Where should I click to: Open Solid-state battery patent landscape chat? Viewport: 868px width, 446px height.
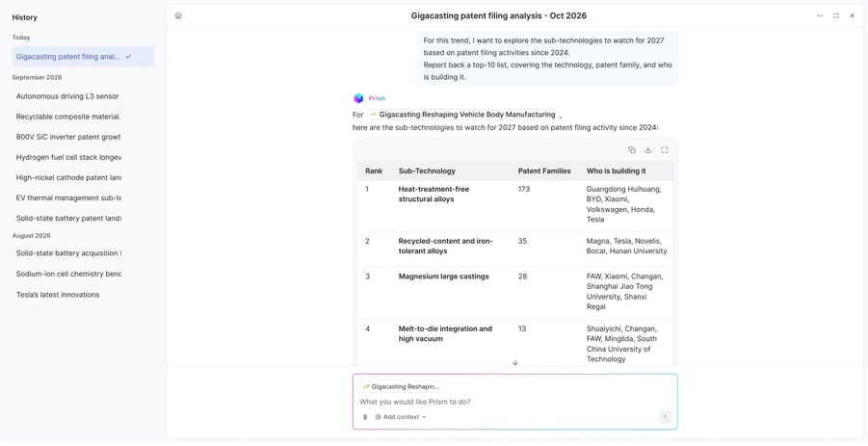pyautogui.click(x=68, y=218)
